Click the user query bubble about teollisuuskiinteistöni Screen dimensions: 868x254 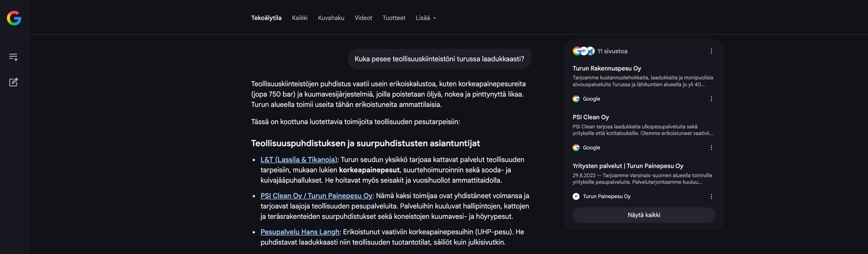point(439,59)
